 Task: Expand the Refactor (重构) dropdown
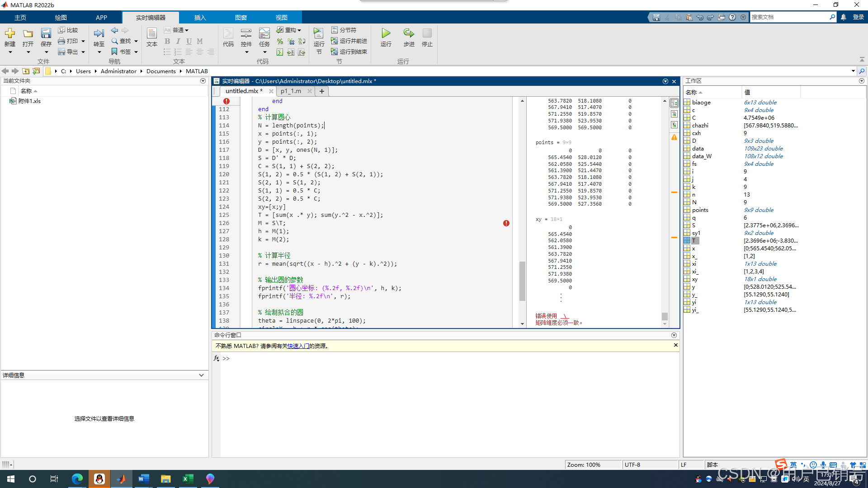click(299, 30)
